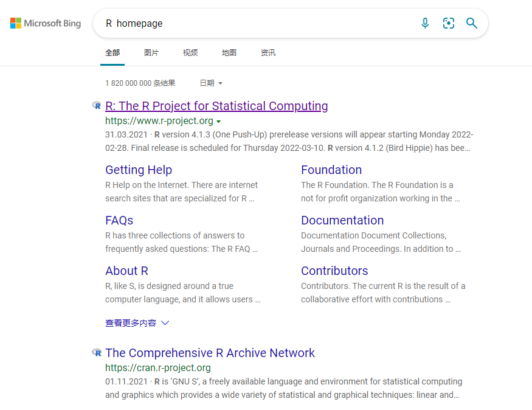
Task: Click snippet text starting 31.03.2021
Action: click(x=289, y=141)
